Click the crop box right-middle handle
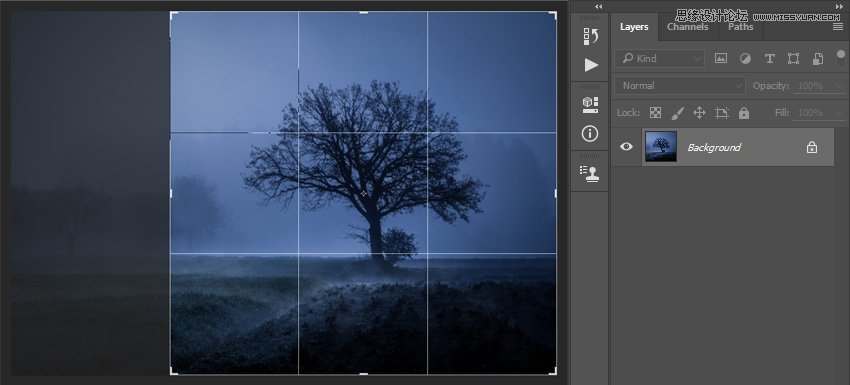Screen dimensions: 850x385 [x=556, y=193]
